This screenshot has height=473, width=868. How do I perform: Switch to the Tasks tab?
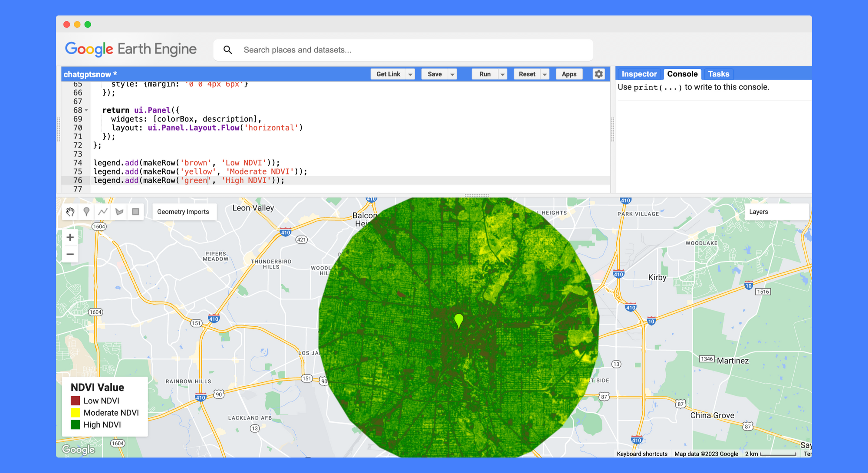click(x=718, y=74)
